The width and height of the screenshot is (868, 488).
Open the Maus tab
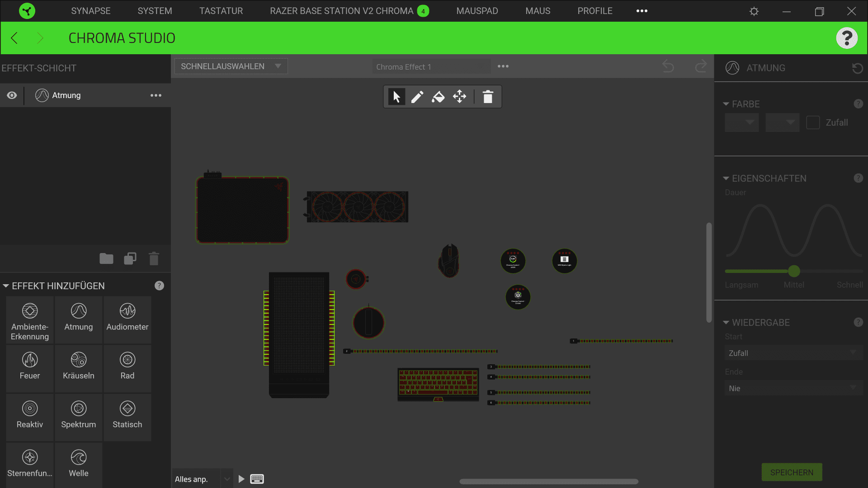(x=538, y=11)
